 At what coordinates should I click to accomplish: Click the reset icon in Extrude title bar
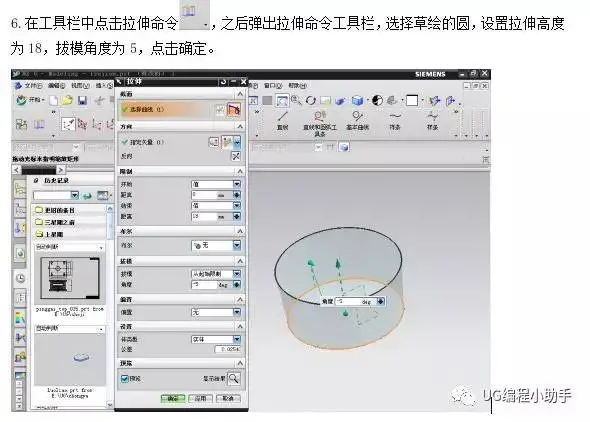tap(224, 81)
